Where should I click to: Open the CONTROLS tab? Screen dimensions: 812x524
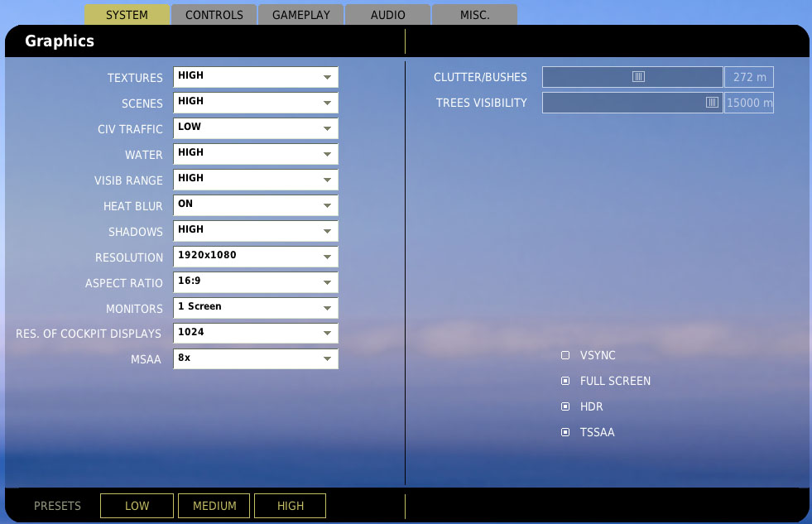click(x=214, y=15)
